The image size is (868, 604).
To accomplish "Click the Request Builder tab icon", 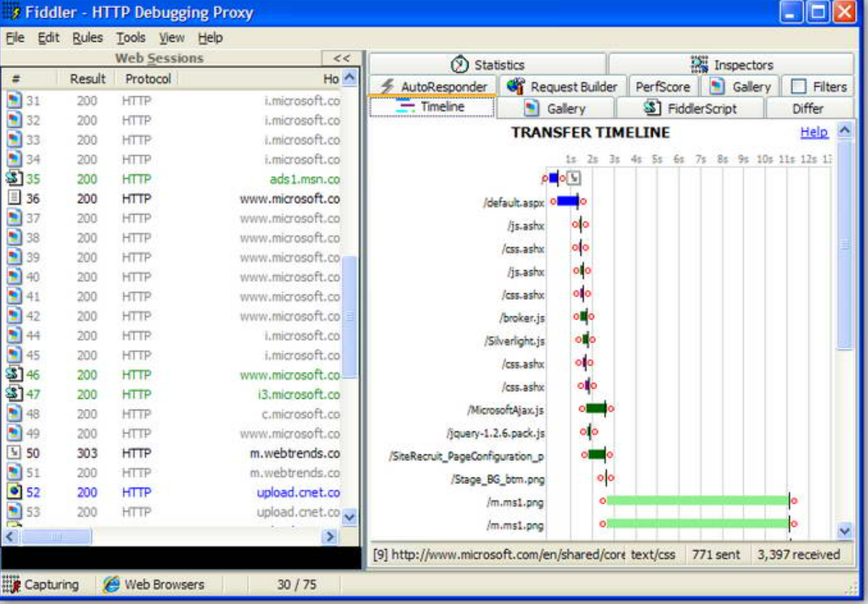I will click(516, 87).
